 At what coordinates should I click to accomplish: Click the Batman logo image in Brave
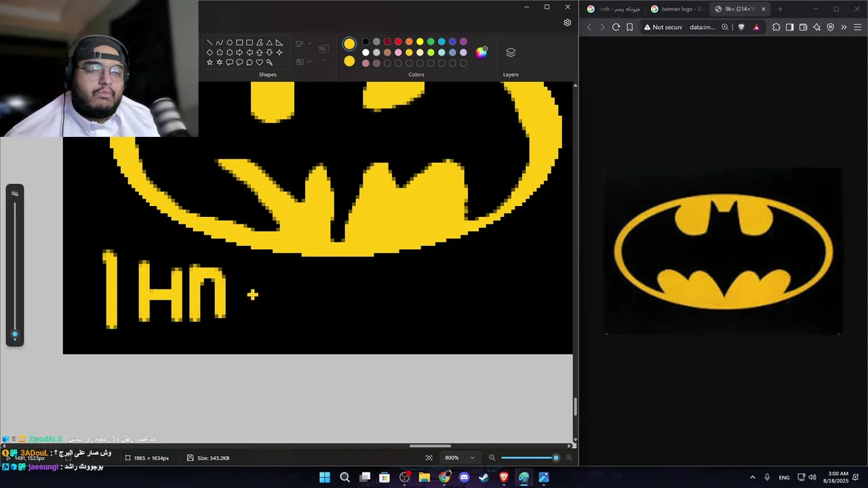click(723, 251)
